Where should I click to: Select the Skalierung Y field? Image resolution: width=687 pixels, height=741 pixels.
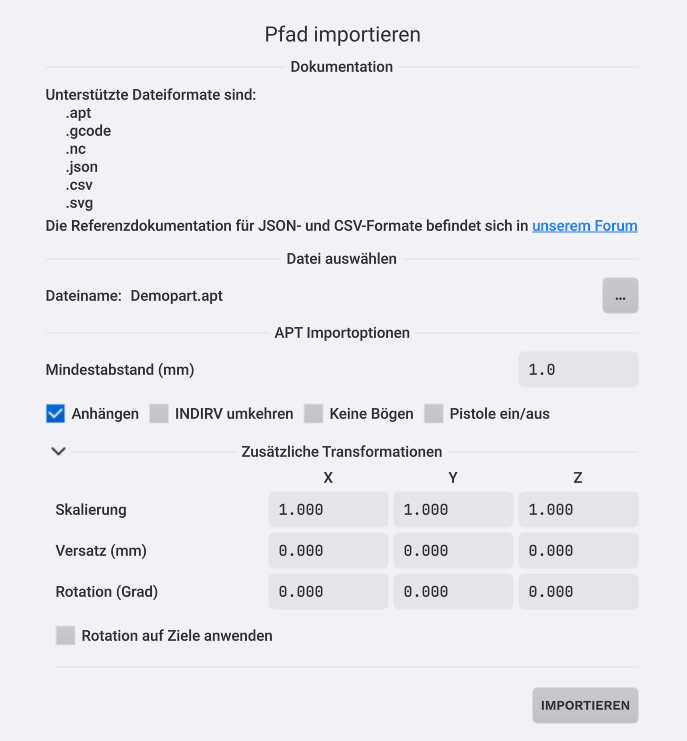tap(453, 510)
